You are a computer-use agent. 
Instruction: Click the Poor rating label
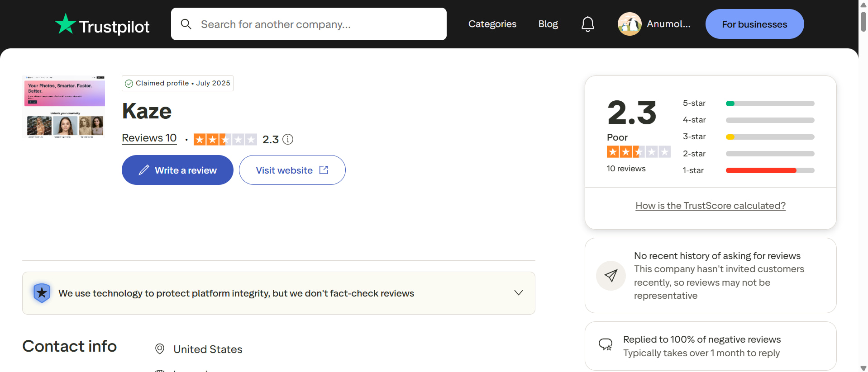click(617, 137)
